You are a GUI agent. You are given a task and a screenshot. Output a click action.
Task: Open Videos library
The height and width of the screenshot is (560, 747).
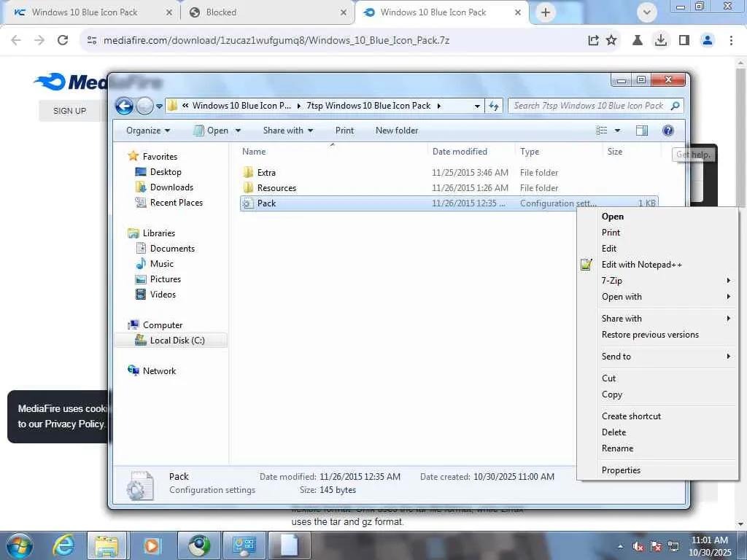163,295
